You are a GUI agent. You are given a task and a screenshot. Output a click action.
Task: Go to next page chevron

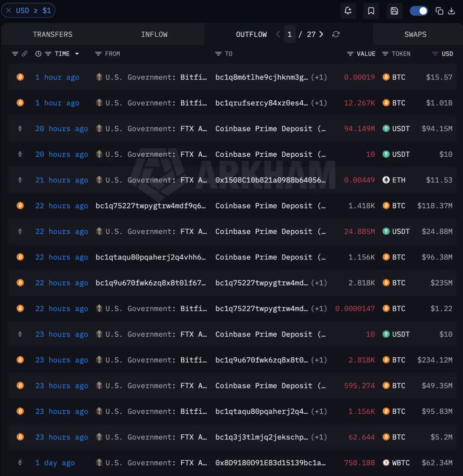321,35
